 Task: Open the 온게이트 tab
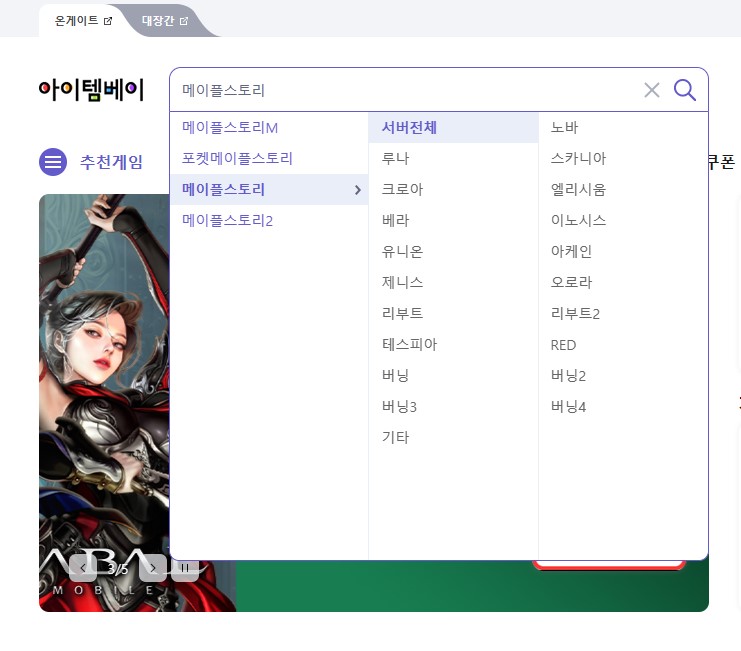(x=83, y=21)
